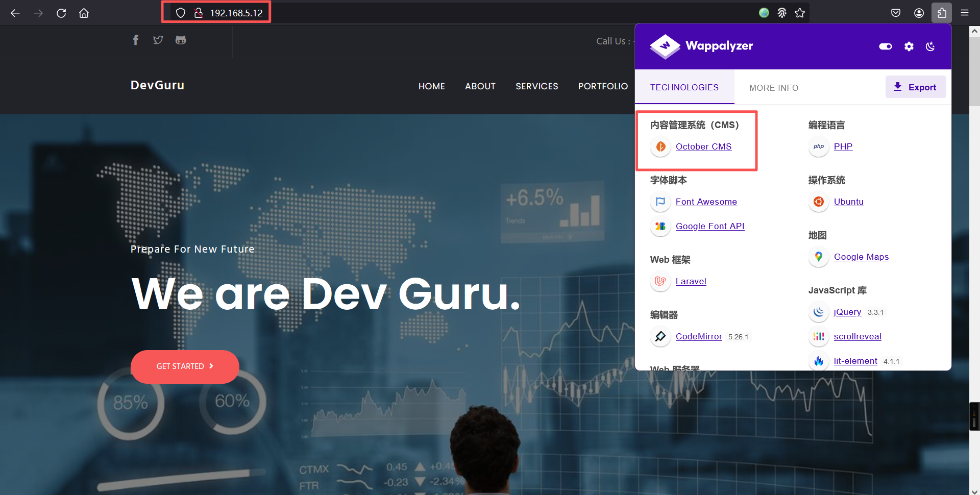Toggle the Wappalyzer enable switch
The image size is (980, 495).
click(886, 46)
